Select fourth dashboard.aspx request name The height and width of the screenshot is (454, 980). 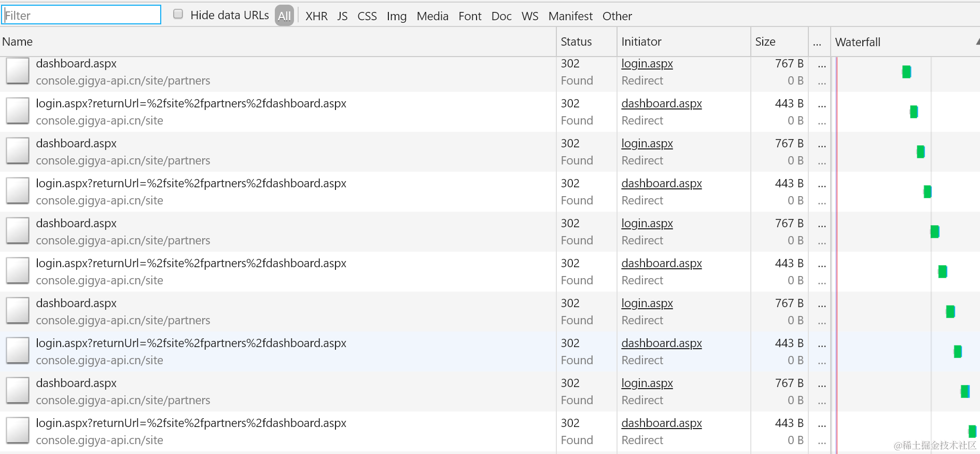(76, 304)
